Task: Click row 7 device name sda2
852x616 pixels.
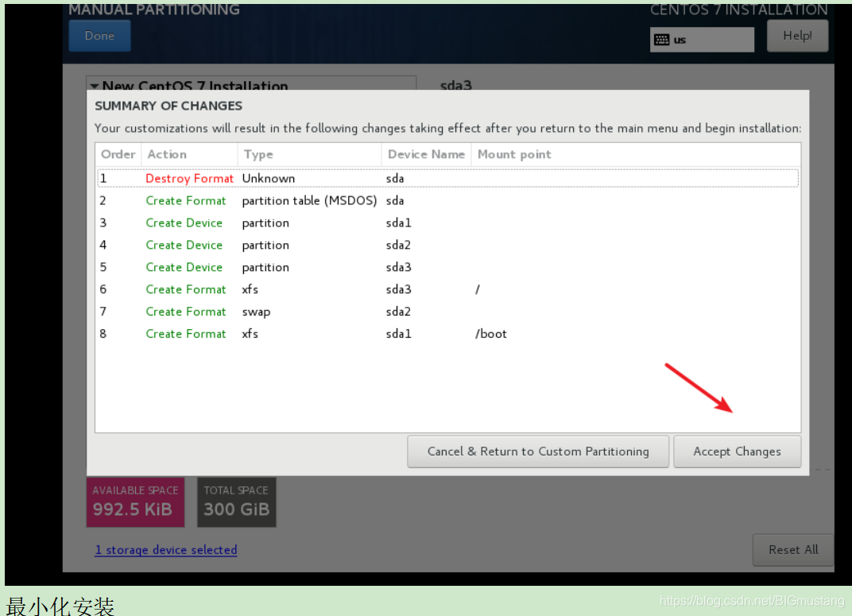Action: point(398,312)
